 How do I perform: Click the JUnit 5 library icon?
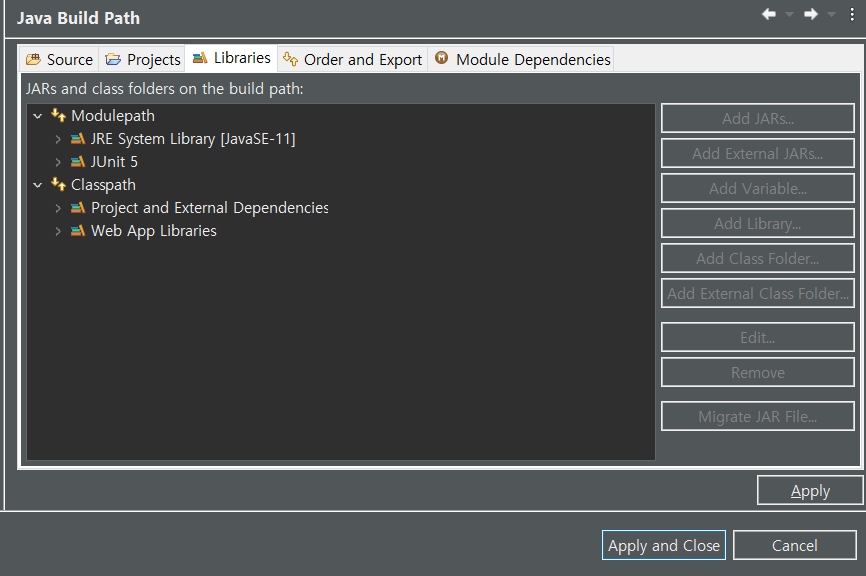(x=79, y=161)
